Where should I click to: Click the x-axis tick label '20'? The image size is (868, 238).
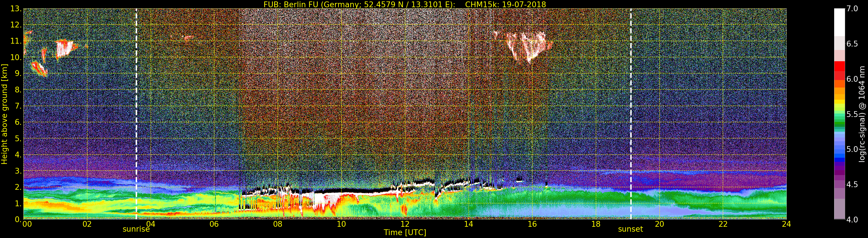659,224
